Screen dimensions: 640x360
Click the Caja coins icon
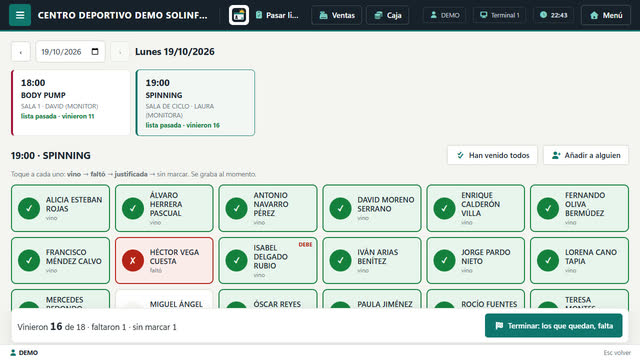(378, 15)
